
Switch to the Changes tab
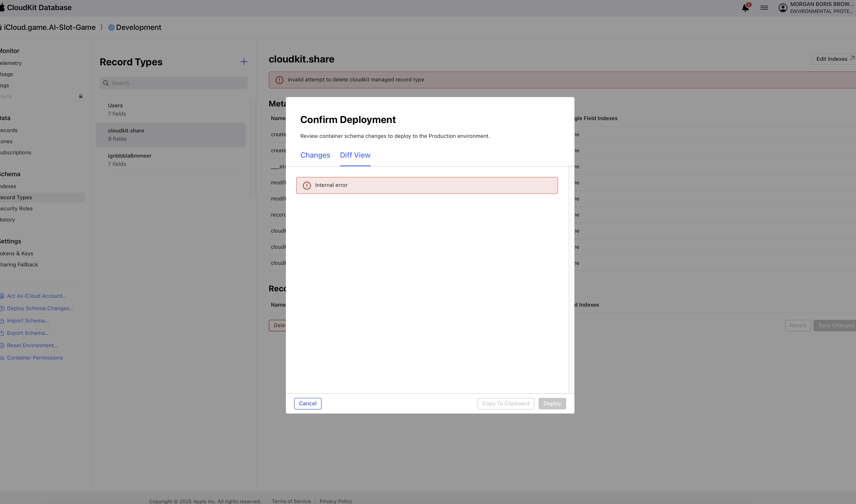click(315, 155)
